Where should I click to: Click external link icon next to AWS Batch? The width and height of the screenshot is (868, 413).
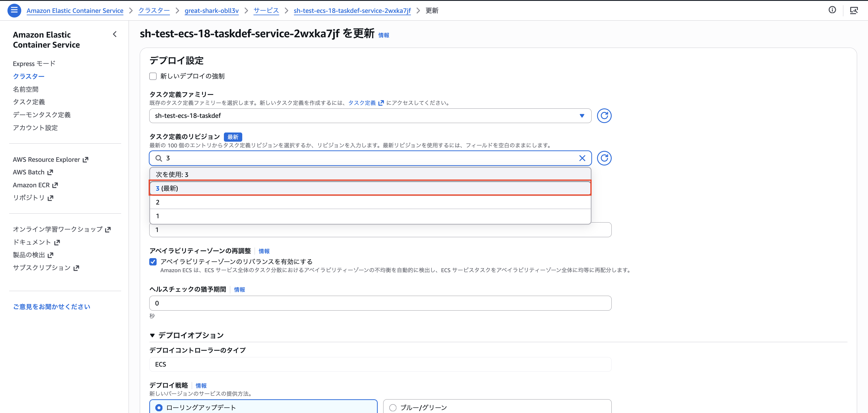50,172
